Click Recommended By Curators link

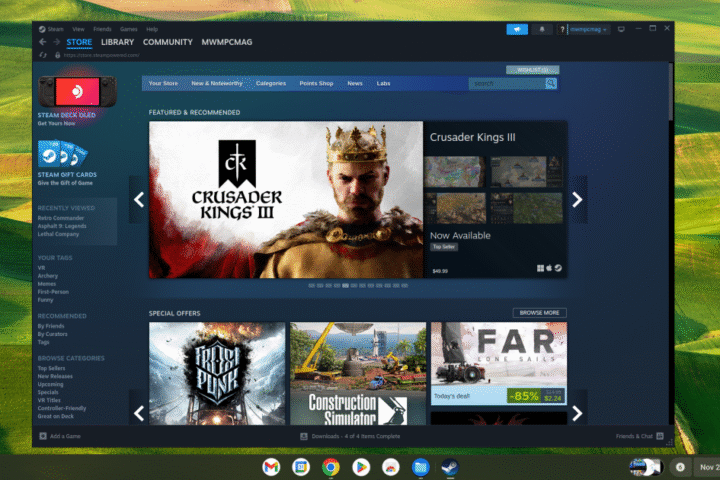(x=53, y=334)
